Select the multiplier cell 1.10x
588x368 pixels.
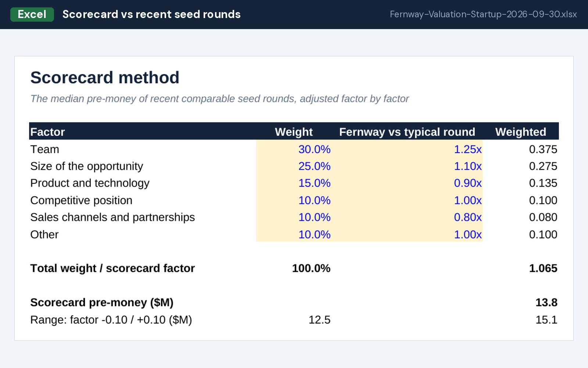point(467,166)
